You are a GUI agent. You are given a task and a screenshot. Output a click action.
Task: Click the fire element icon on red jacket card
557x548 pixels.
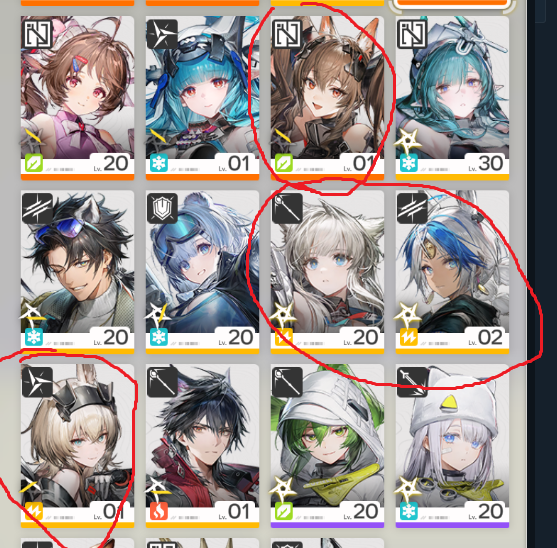159,512
